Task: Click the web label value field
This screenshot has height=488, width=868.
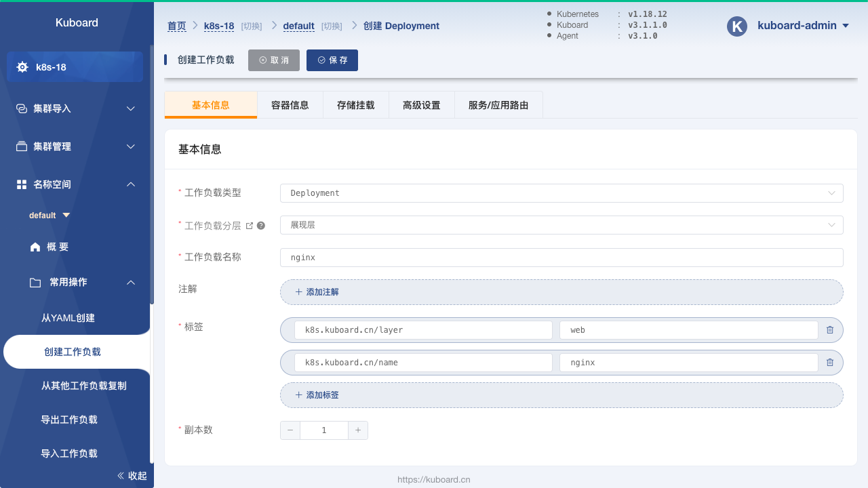Action: point(689,330)
